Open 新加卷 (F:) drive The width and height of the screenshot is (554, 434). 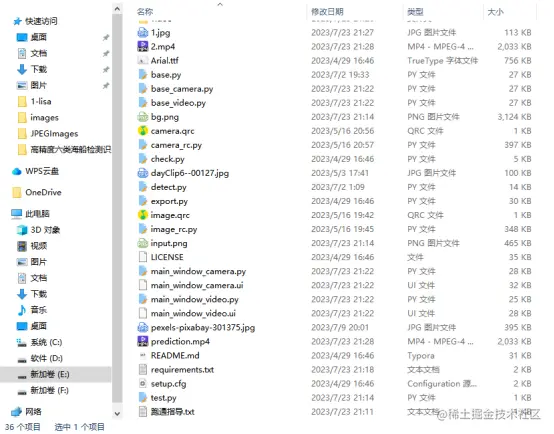(49, 390)
